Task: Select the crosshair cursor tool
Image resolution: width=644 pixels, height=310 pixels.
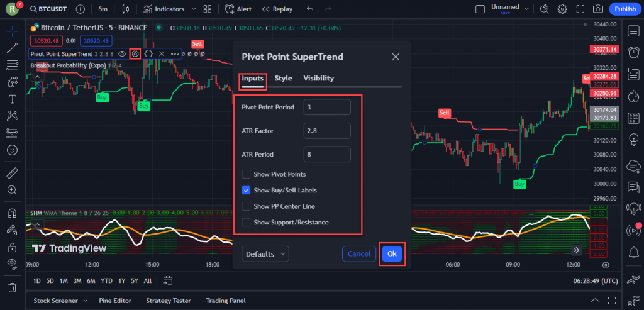Action: [13, 31]
